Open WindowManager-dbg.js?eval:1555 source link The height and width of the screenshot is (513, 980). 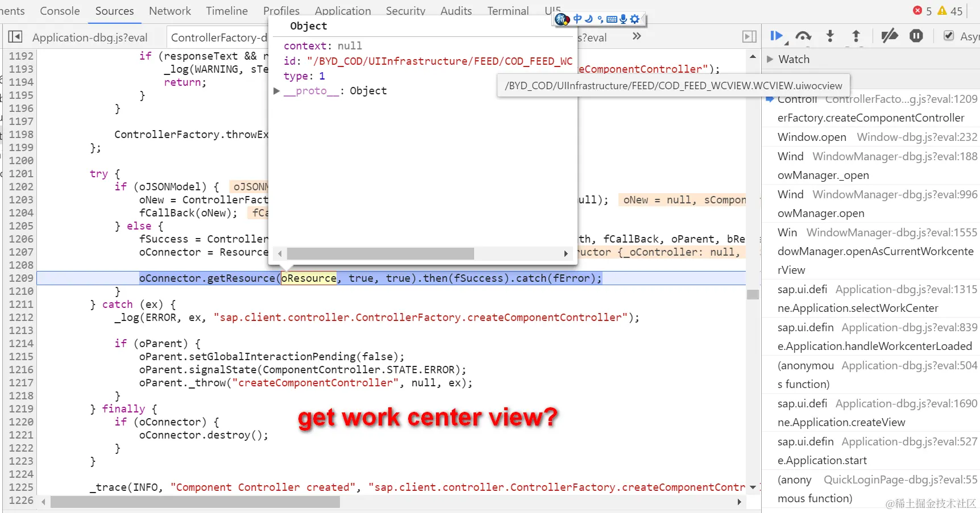pyautogui.click(x=892, y=232)
